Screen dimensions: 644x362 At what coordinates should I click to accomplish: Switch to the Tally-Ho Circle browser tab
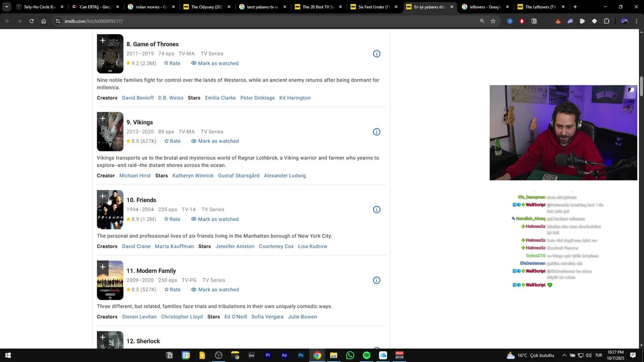[39, 7]
